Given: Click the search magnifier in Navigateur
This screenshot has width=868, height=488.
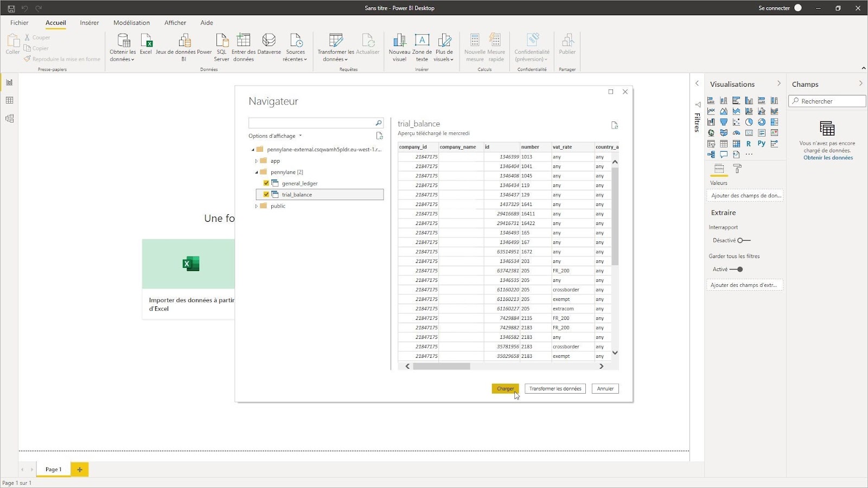Looking at the screenshot, I should pyautogui.click(x=379, y=123).
